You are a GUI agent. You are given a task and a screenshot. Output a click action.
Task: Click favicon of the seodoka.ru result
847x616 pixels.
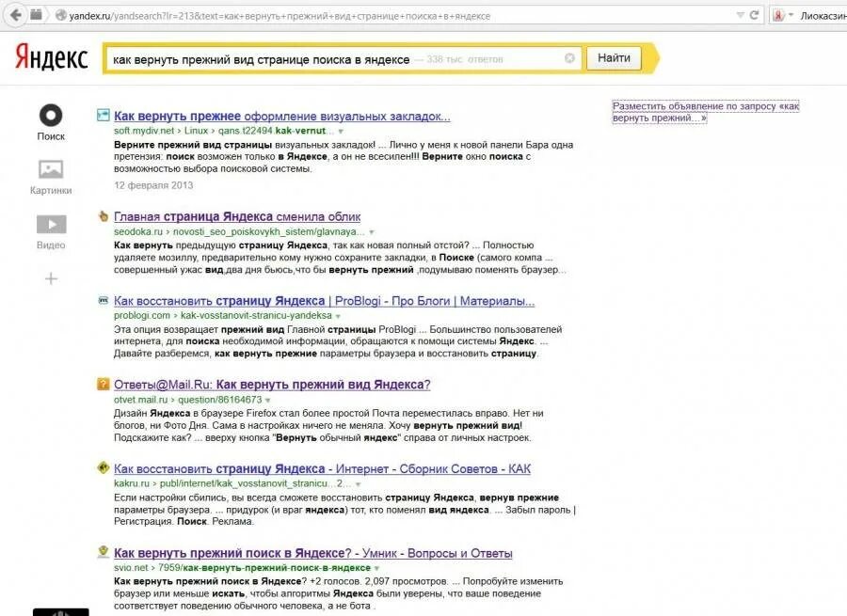(104, 216)
